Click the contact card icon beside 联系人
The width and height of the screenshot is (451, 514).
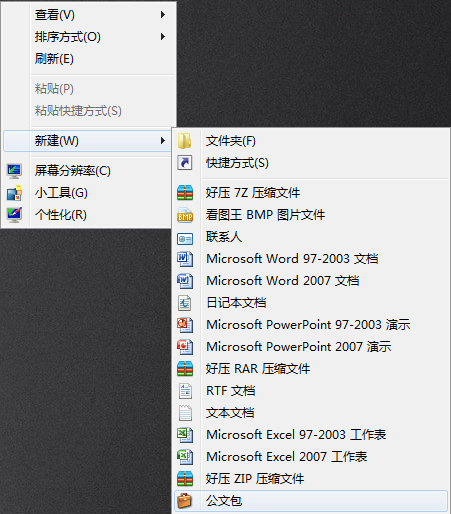click(x=185, y=238)
